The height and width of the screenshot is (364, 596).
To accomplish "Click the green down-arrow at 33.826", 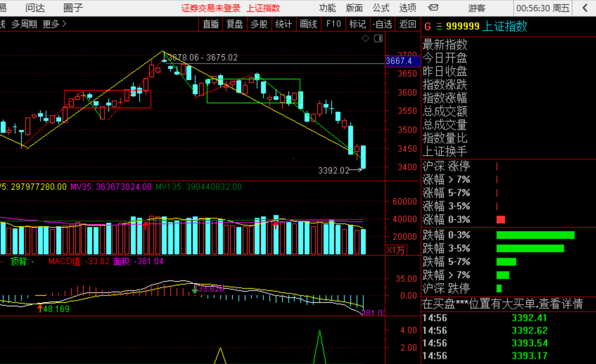I will [195, 290].
